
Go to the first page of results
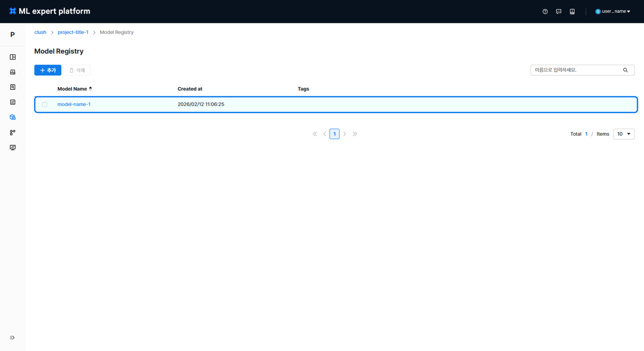click(315, 134)
